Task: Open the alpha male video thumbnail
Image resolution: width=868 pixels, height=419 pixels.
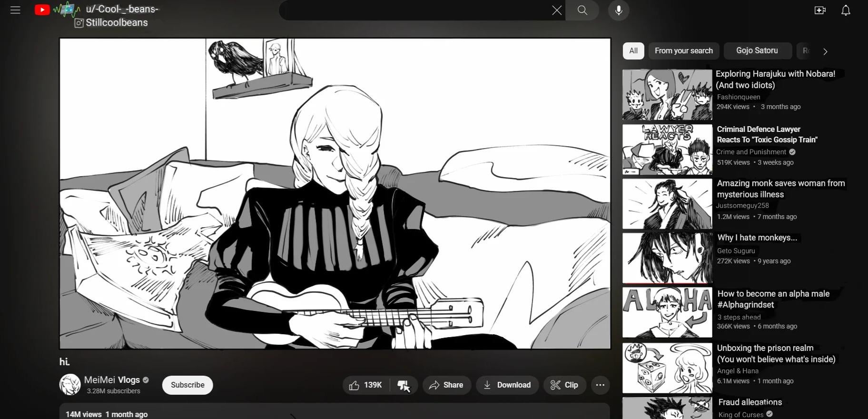Action: point(667,312)
